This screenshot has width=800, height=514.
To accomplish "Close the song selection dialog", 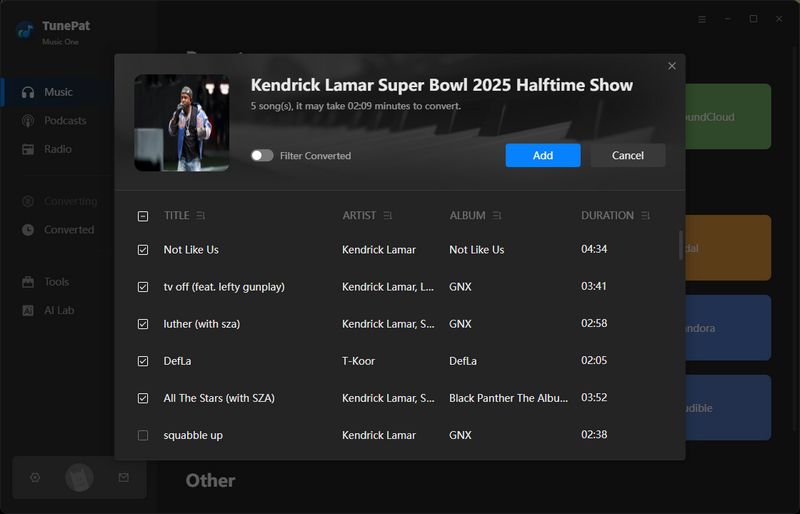I will pos(672,66).
